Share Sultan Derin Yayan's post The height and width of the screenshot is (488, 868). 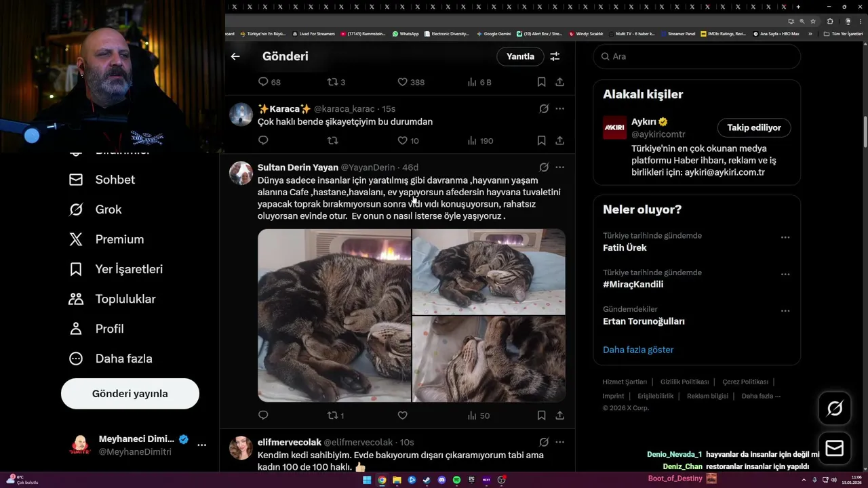559,415
